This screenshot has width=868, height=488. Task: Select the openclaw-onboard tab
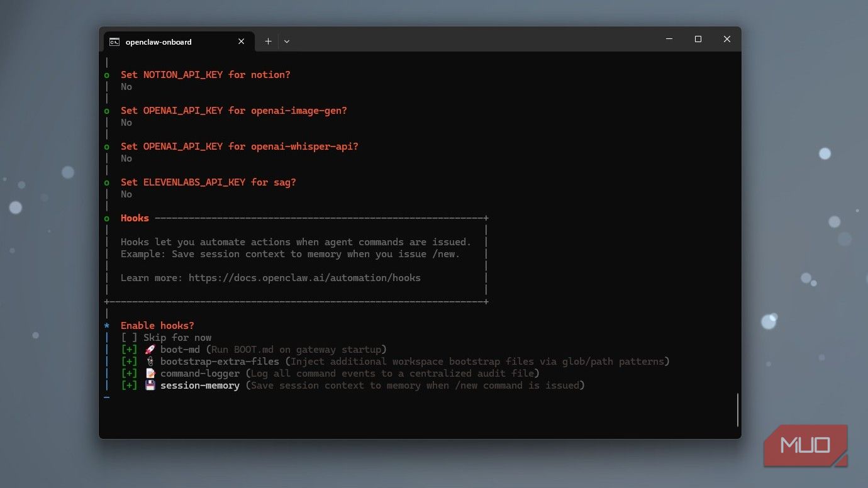(x=179, y=42)
